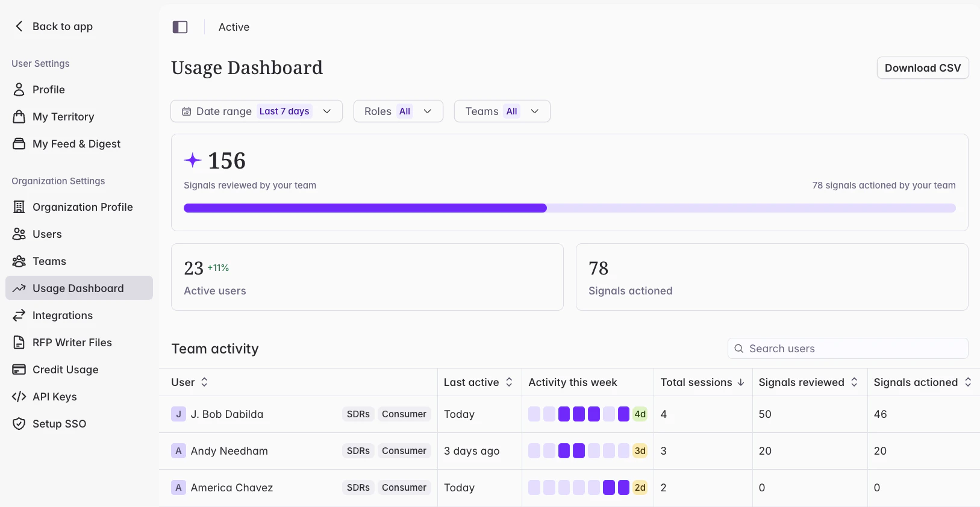Click the My Feed & Digest icon
980x507 pixels.
point(19,143)
